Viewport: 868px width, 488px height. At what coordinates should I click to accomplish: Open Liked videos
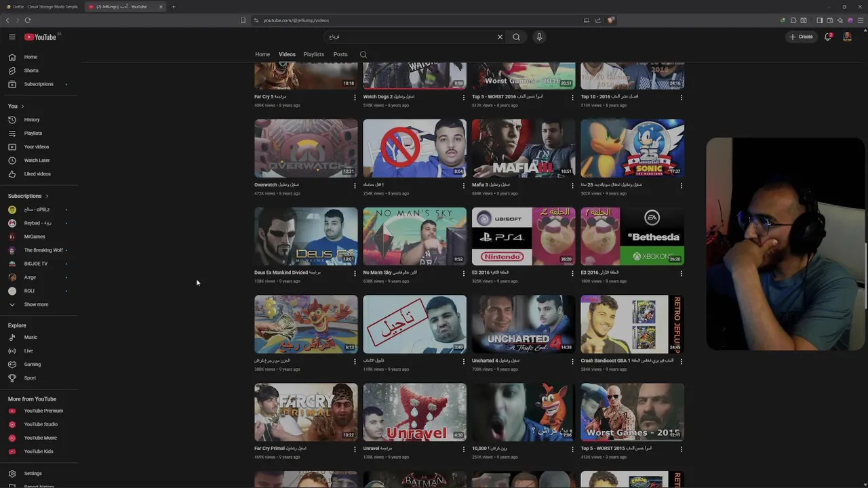[x=37, y=174]
